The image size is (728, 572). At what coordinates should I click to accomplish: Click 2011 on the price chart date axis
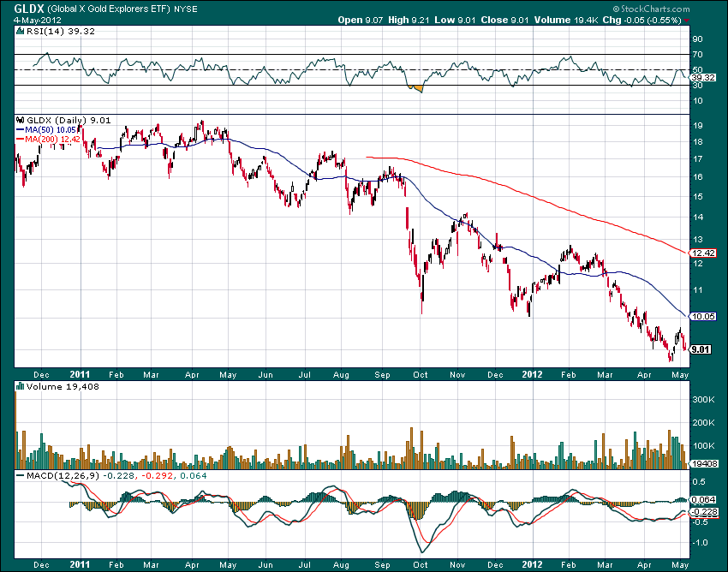[x=80, y=374]
